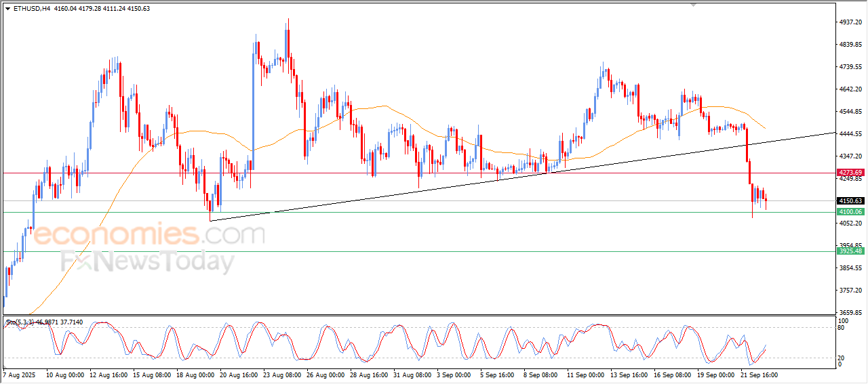Screen dimensions: 868x384
Task: Click the 10 Aug 00:00 date label
Action: point(65,374)
